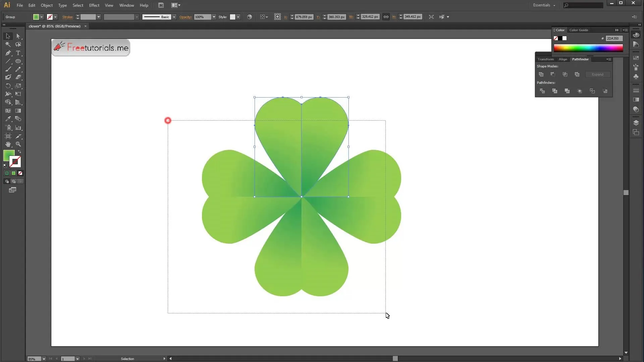The width and height of the screenshot is (644, 362).
Task: Select the Scale tool
Action: 18,86
